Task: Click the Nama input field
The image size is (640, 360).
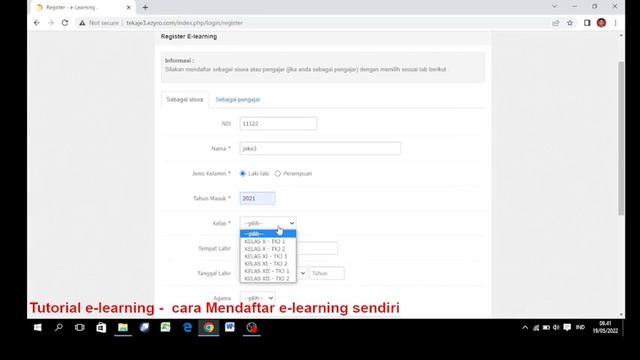Action: (x=320, y=148)
